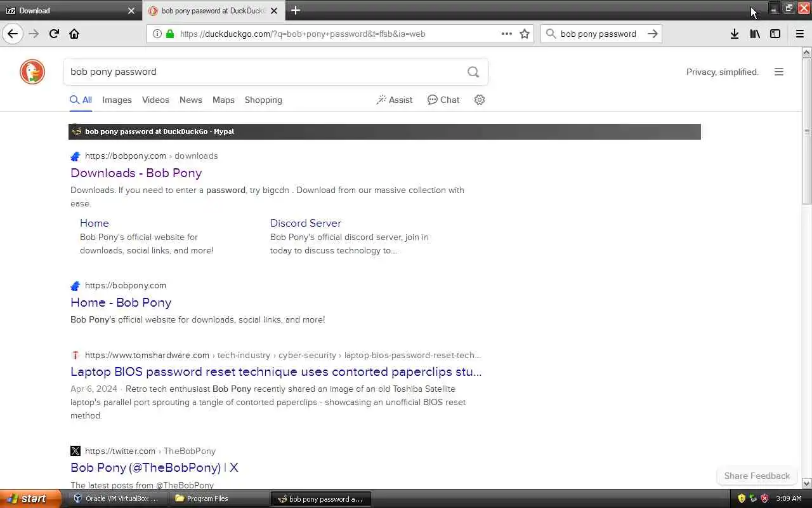Select the All results tab
Image resolution: width=812 pixels, height=508 pixels.
(81, 100)
